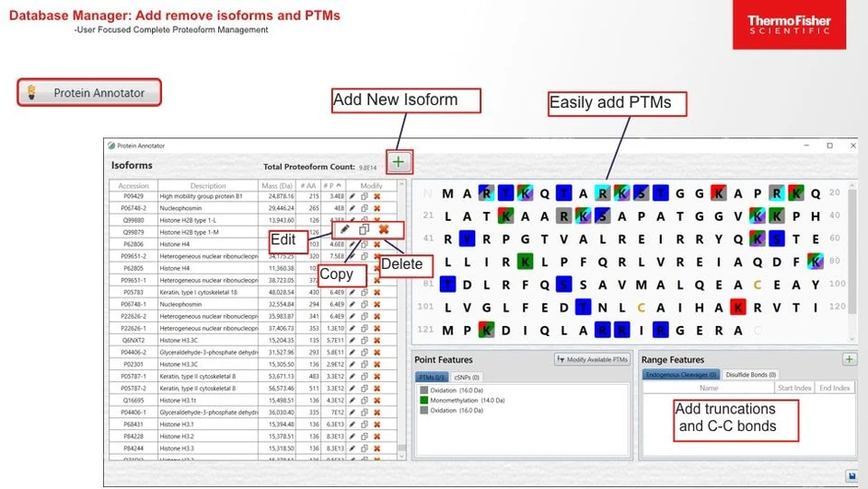Click the red K116 residue
The height and width of the screenshot is (489, 868).
click(x=738, y=308)
